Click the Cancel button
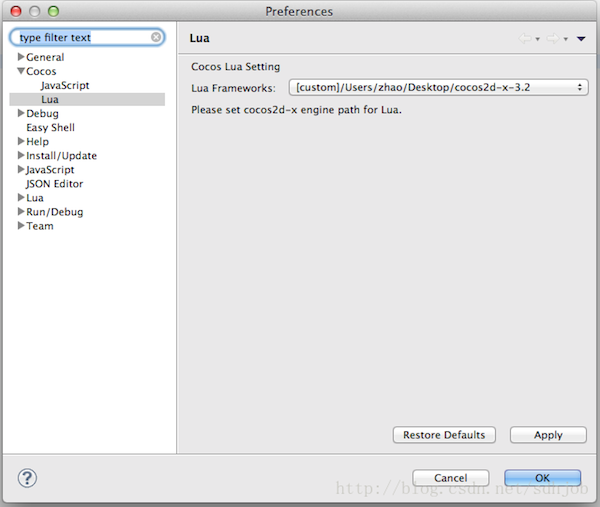 [450, 478]
